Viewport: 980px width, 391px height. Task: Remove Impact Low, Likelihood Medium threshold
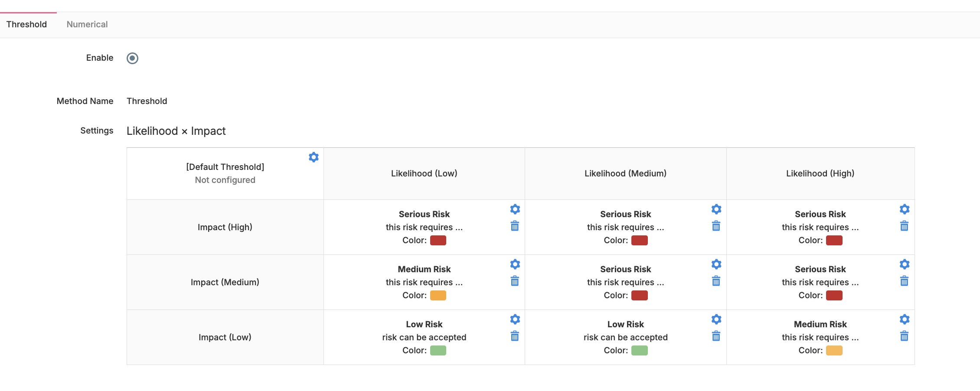[x=716, y=336]
